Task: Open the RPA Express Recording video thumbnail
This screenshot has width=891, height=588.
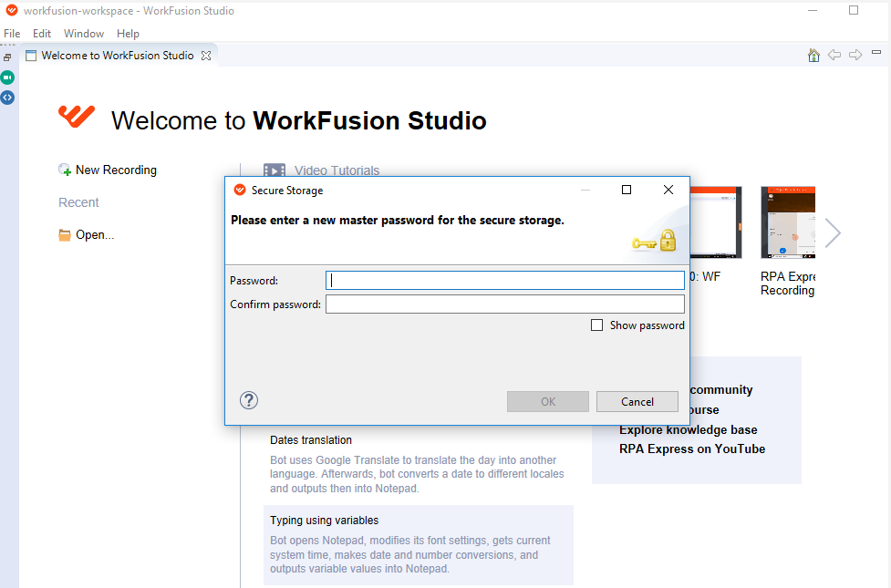Action: (x=788, y=222)
